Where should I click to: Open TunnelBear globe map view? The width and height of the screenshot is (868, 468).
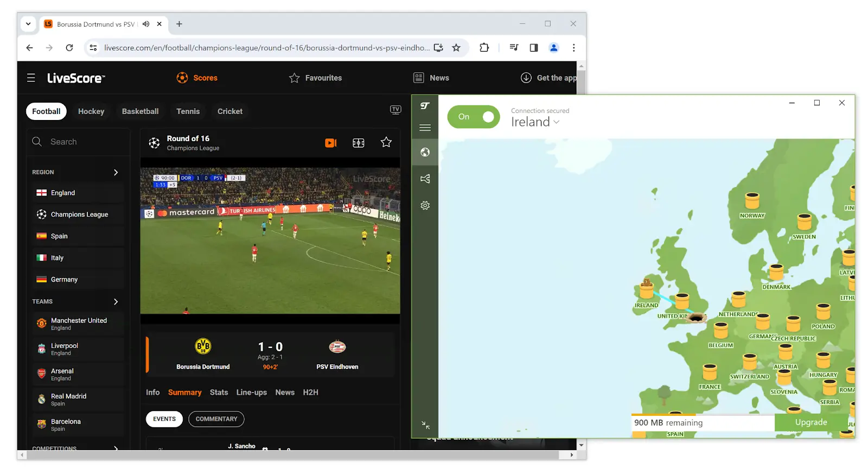point(425,153)
